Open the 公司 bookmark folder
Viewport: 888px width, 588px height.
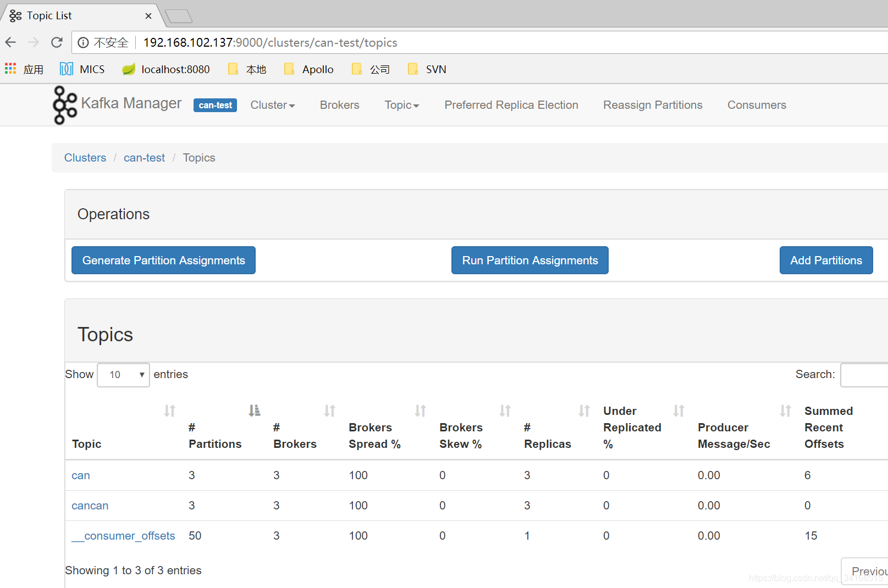click(x=371, y=69)
